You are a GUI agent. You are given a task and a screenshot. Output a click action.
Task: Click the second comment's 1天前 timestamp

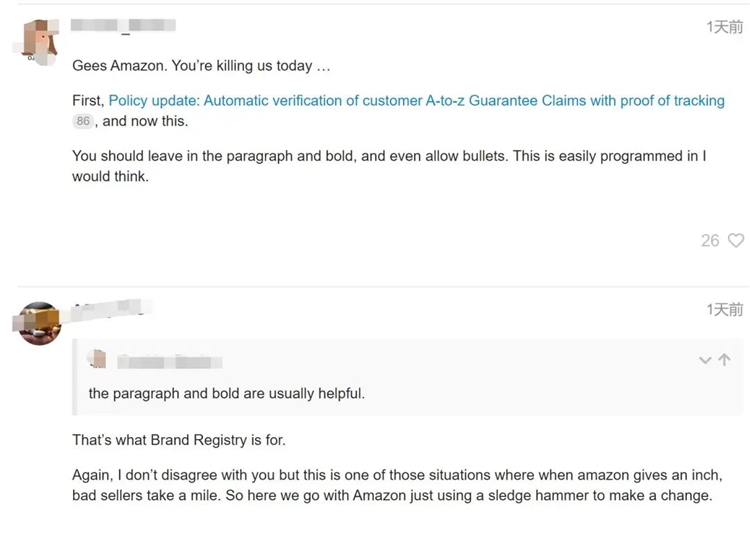pyautogui.click(x=724, y=310)
